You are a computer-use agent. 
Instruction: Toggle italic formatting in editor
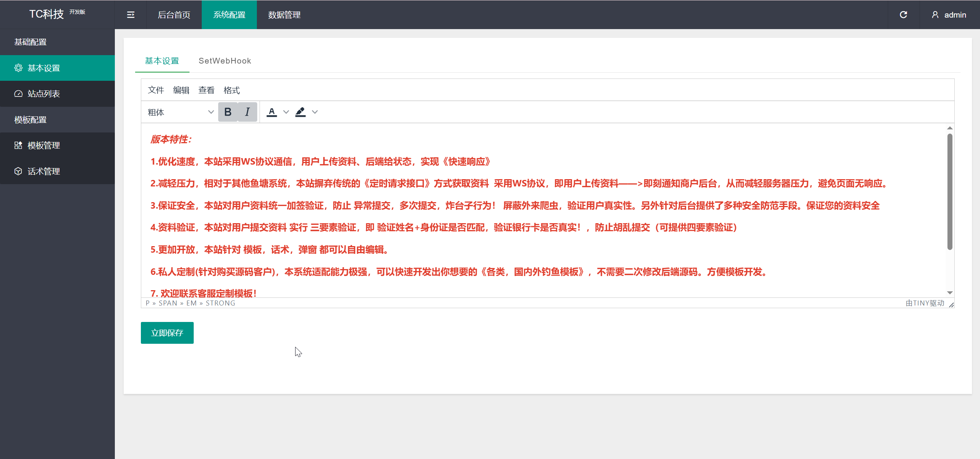247,112
